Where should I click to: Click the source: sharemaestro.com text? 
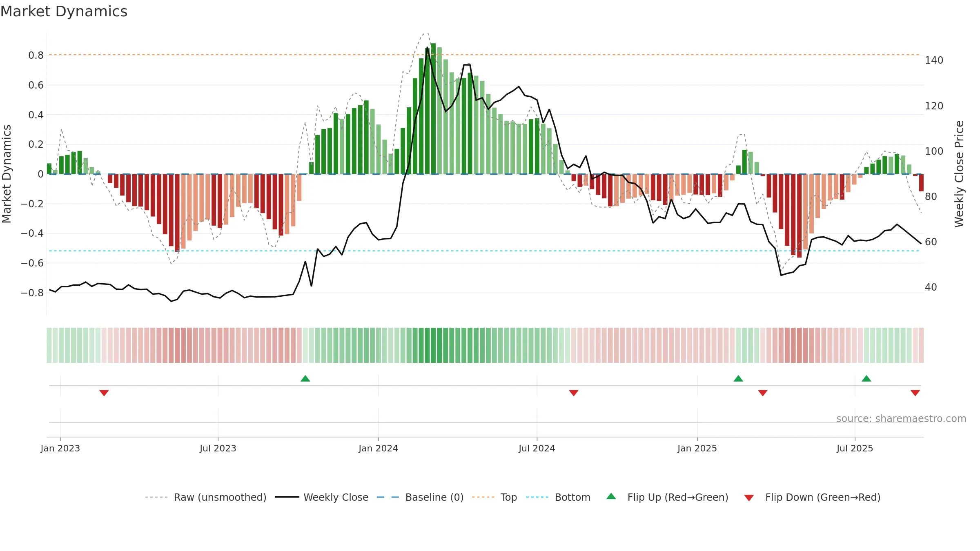click(x=901, y=418)
